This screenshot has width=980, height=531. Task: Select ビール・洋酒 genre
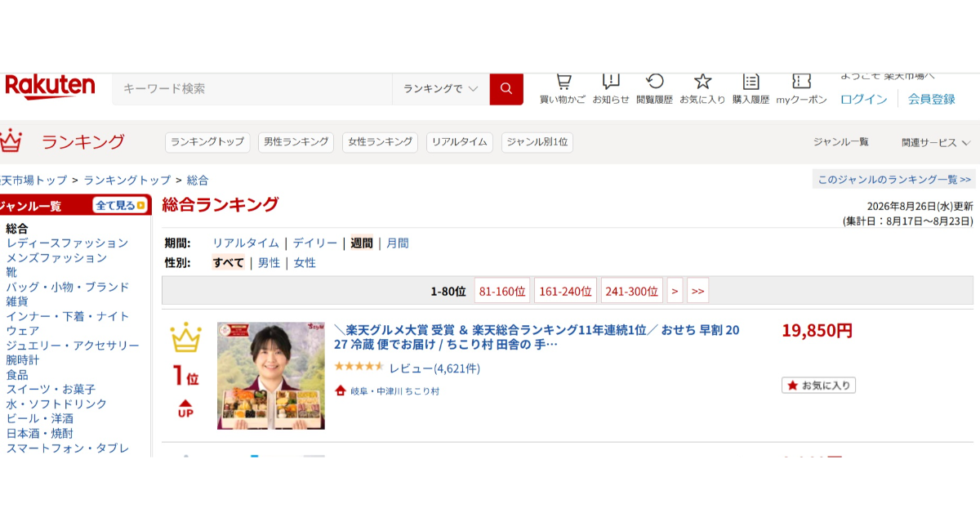click(x=39, y=419)
